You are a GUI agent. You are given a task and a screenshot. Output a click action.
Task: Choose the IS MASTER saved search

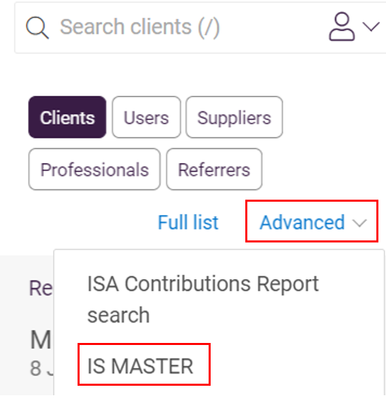[140, 366]
